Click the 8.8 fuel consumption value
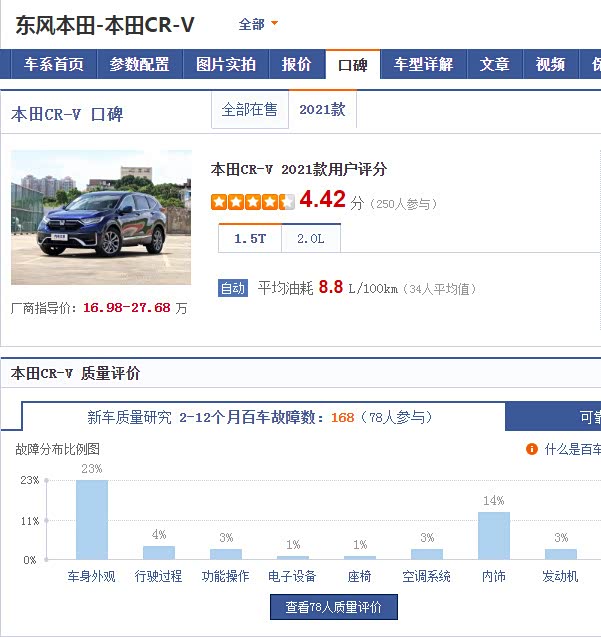The image size is (601, 638). tap(331, 287)
